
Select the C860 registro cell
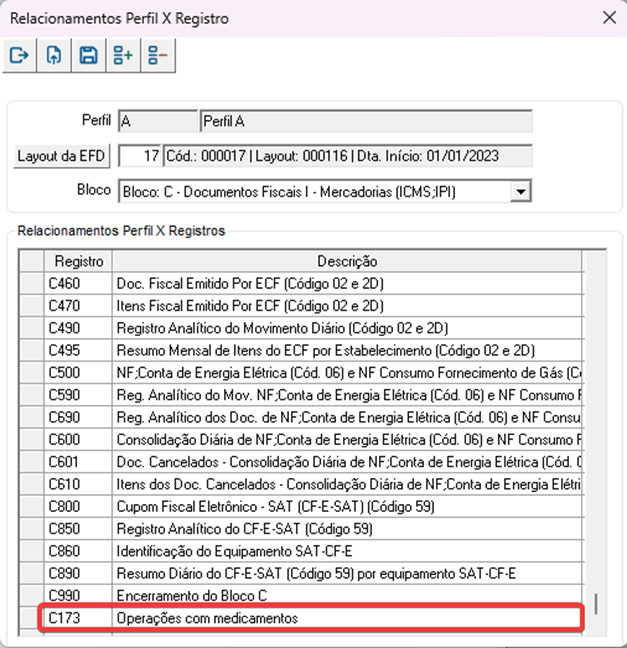pyautogui.click(x=78, y=551)
